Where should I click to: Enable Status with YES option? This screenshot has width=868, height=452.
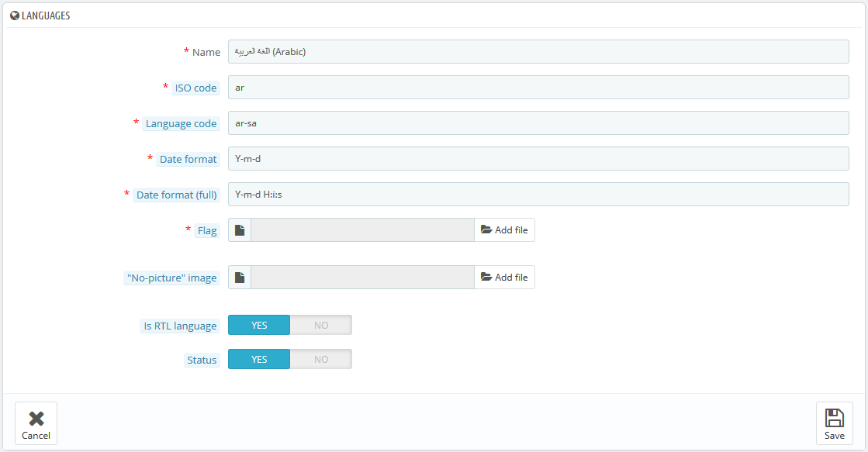[259, 360]
